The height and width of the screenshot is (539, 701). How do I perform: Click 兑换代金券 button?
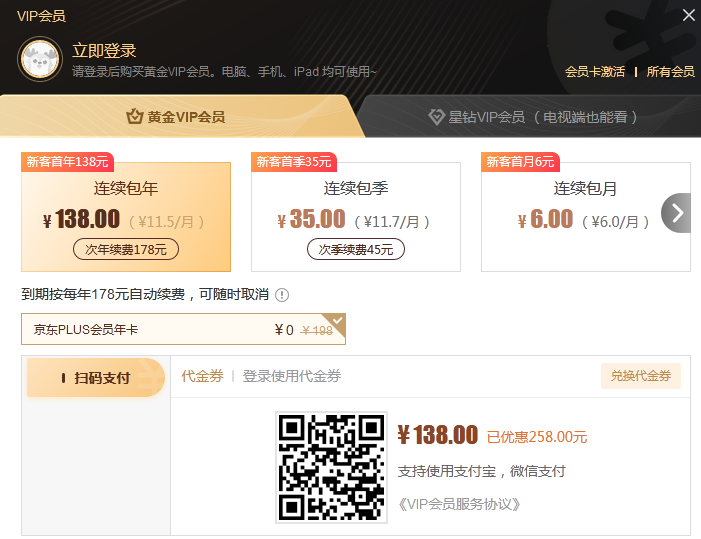[x=641, y=376]
